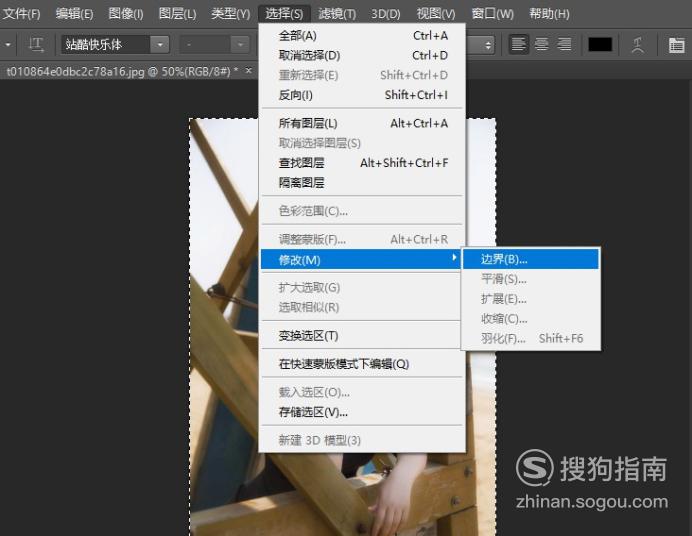The width and height of the screenshot is (692, 536).
Task: Right align text icon
Action: [564, 45]
